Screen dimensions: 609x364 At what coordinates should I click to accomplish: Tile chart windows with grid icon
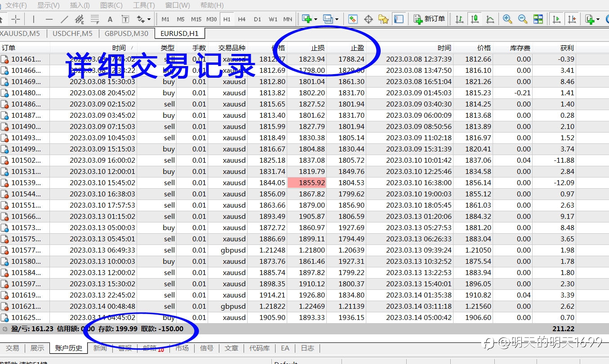[538, 19]
